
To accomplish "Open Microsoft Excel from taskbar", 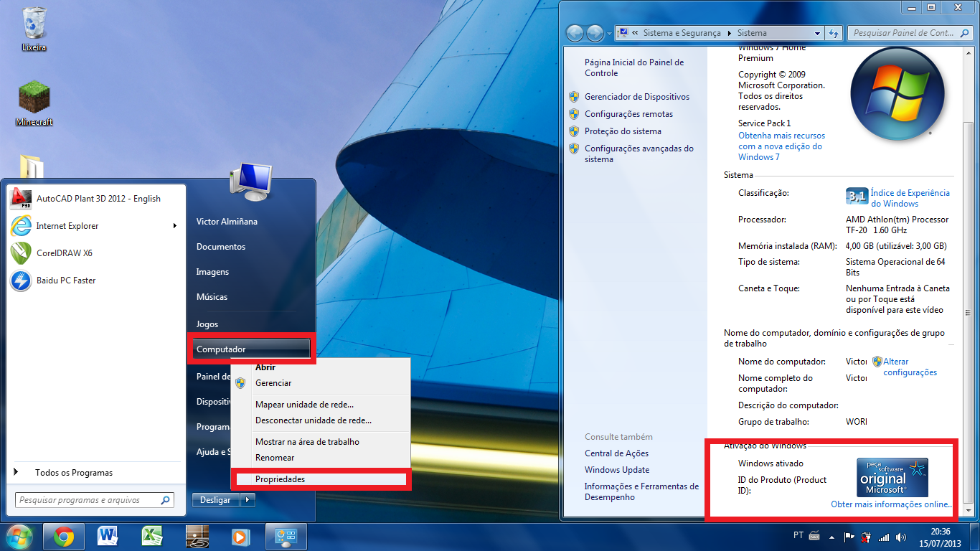I will click(152, 537).
